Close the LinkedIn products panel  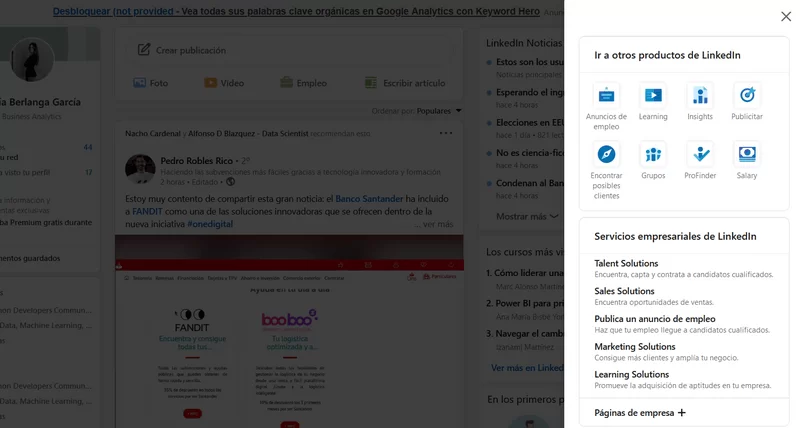(x=786, y=16)
